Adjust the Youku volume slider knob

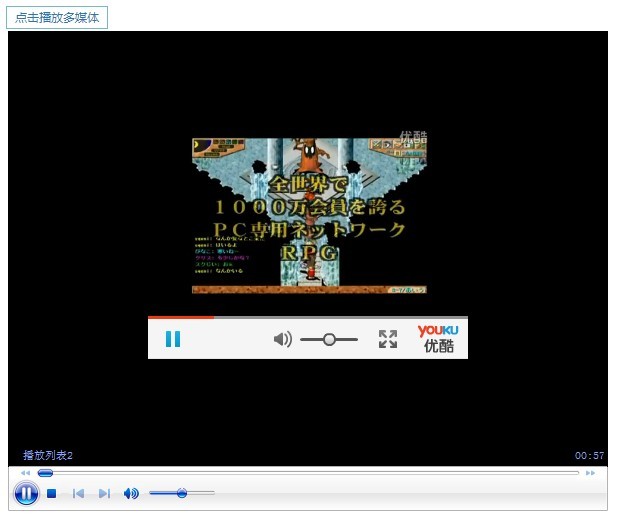pos(329,339)
